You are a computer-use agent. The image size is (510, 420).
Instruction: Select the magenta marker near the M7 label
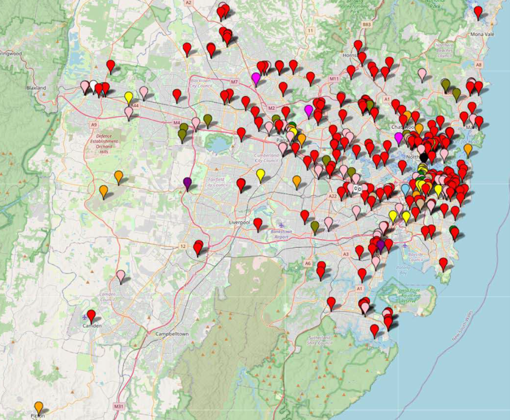pyautogui.click(x=256, y=78)
